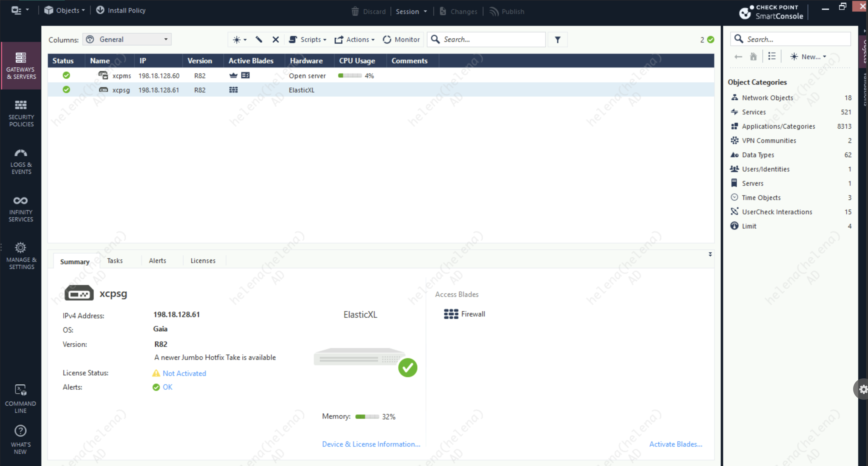Switch to the Licenses tab
The height and width of the screenshot is (466, 868).
point(203,261)
